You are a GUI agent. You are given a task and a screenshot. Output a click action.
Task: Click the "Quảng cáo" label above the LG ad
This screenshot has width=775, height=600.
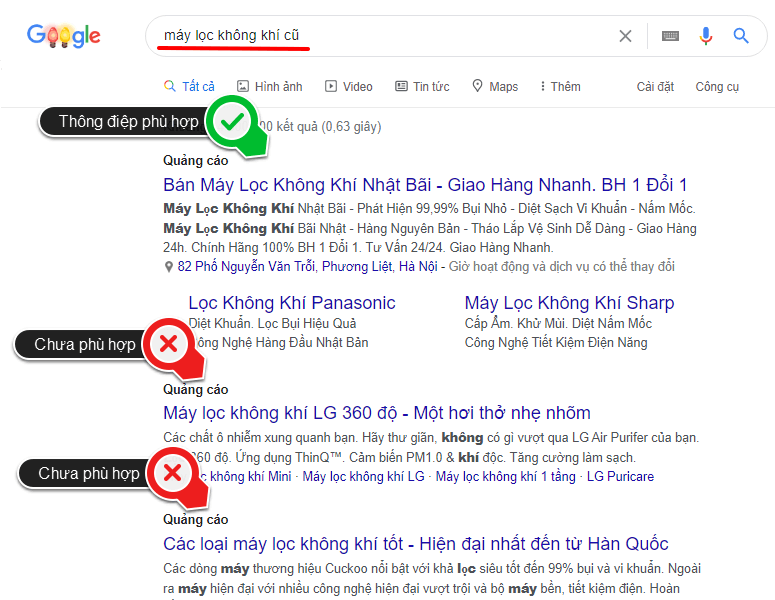pyautogui.click(x=196, y=389)
